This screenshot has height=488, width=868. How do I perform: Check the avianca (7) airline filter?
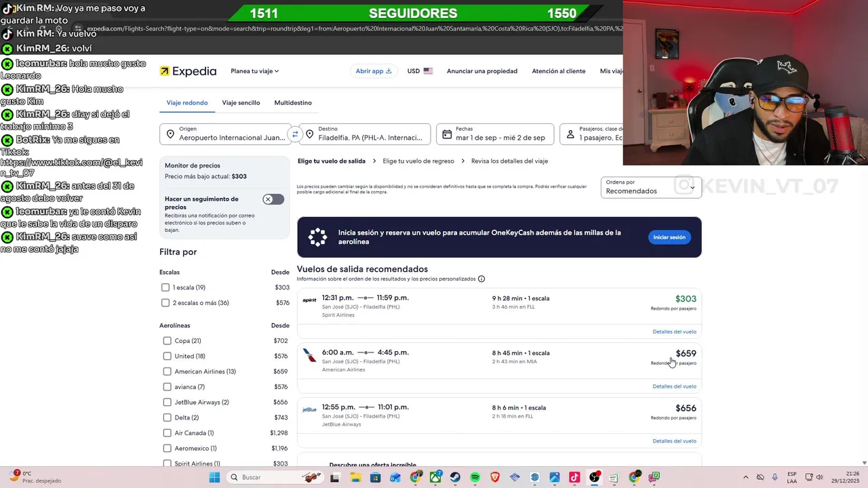pyautogui.click(x=167, y=387)
